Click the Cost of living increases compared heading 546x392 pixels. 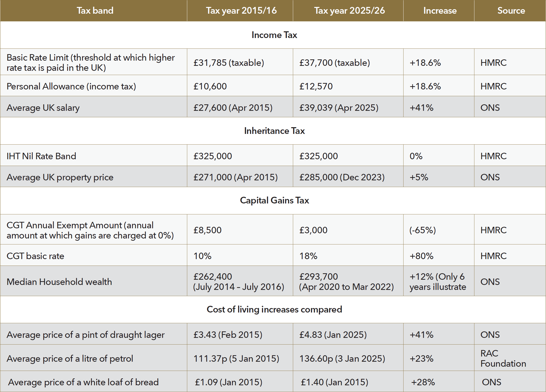click(x=274, y=310)
